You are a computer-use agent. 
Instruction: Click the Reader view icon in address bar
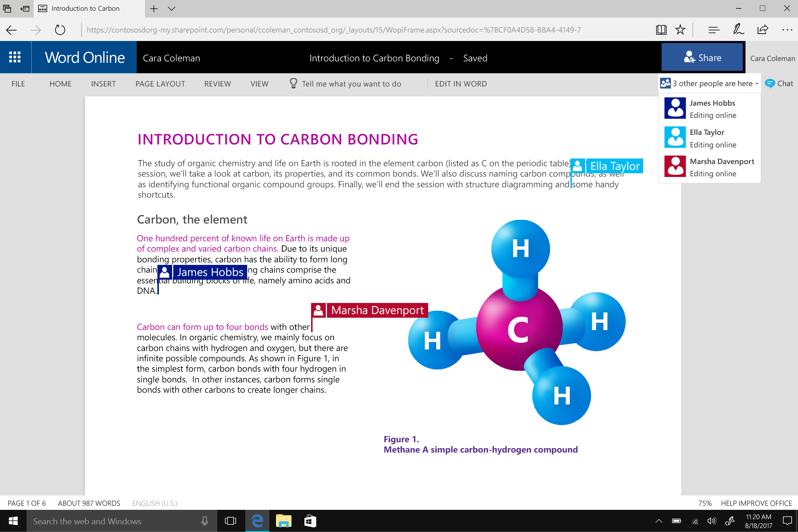pyautogui.click(x=661, y=30)
